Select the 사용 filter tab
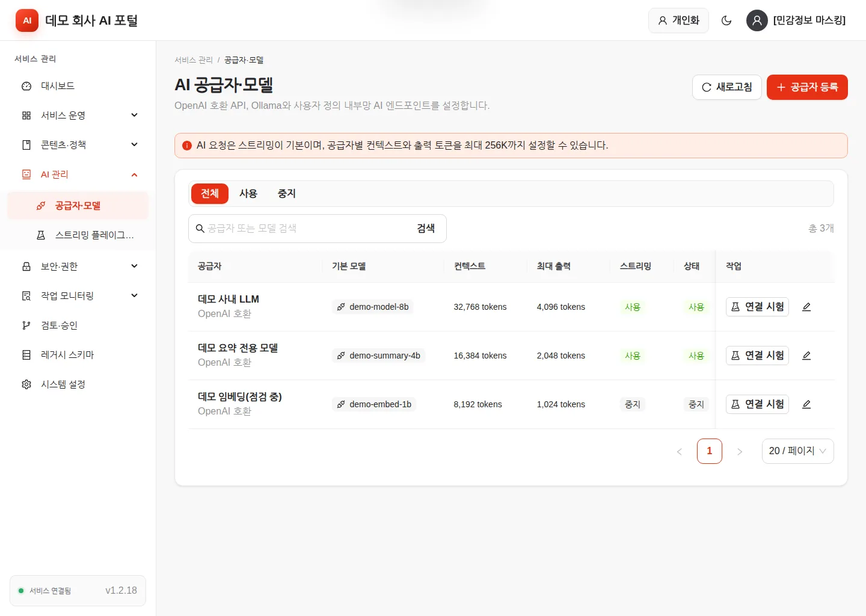The image size is (866, 616). (x=248, y=194)
